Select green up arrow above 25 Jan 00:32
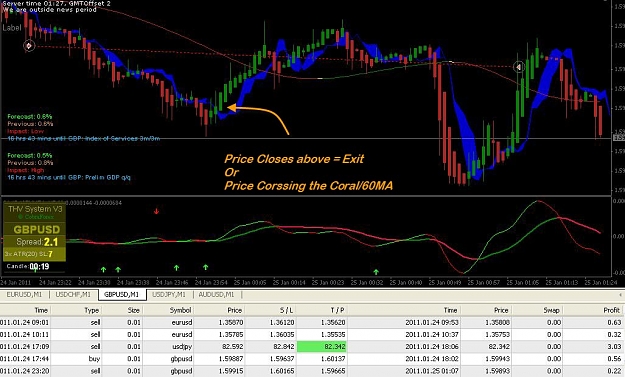This screenshot has width=625, height=377. coord(376,272)
